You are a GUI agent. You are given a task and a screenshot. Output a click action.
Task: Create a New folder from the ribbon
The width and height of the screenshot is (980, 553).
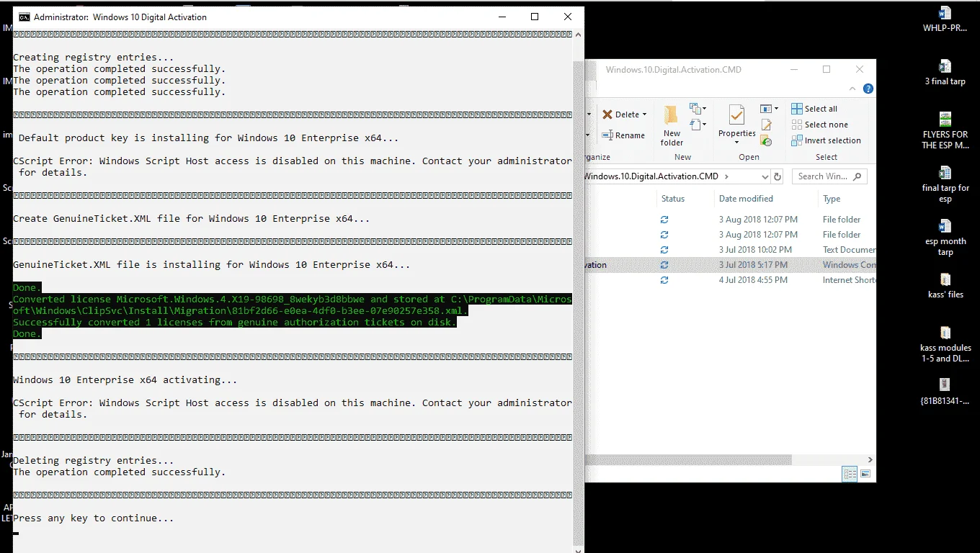(x=672, y=127)
